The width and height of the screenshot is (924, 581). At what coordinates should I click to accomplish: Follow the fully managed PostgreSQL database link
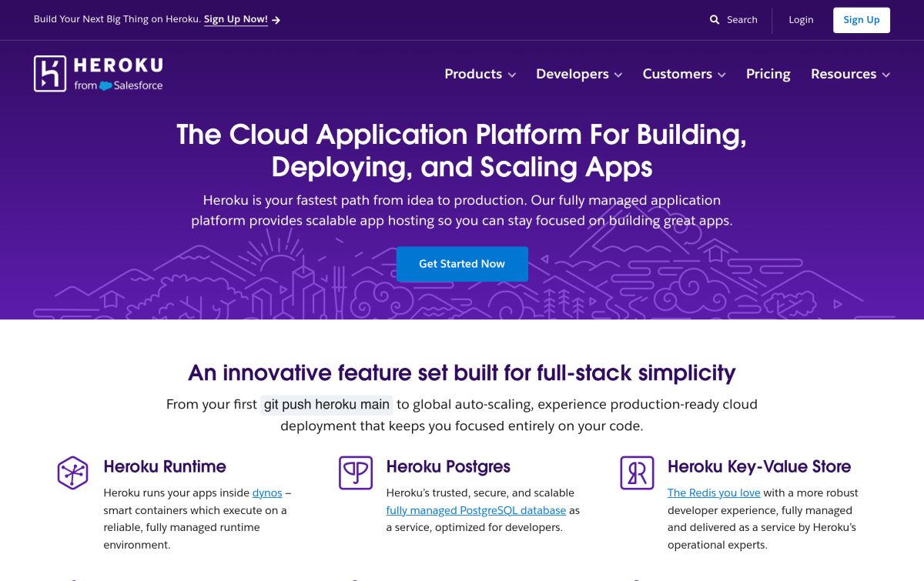tap(476, 510)
